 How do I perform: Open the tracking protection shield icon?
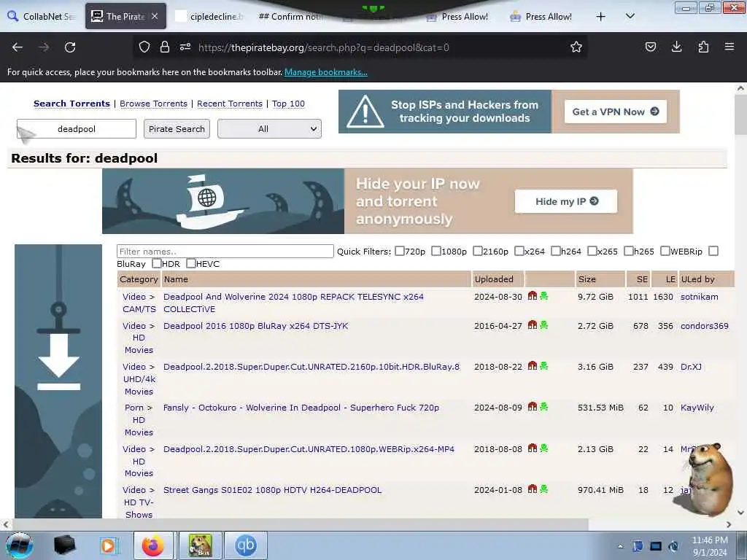tap(144, 47)
